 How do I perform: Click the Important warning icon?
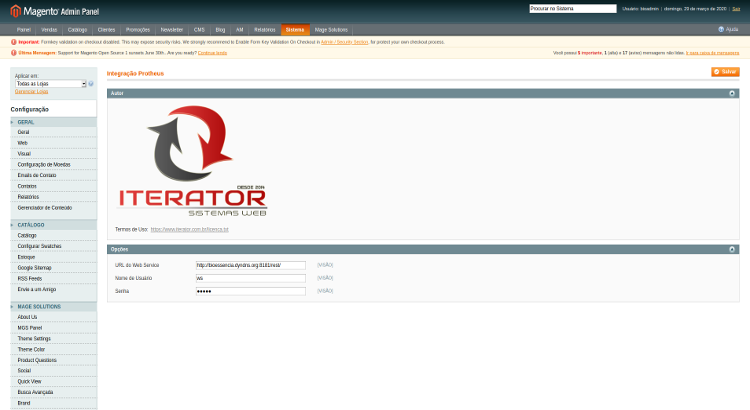coord(13,42)
